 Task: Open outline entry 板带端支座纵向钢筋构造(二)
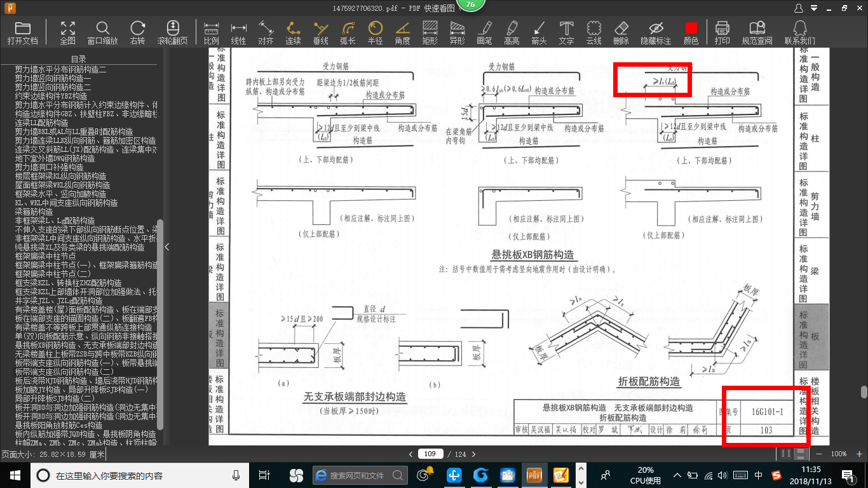tap(64, 372)
